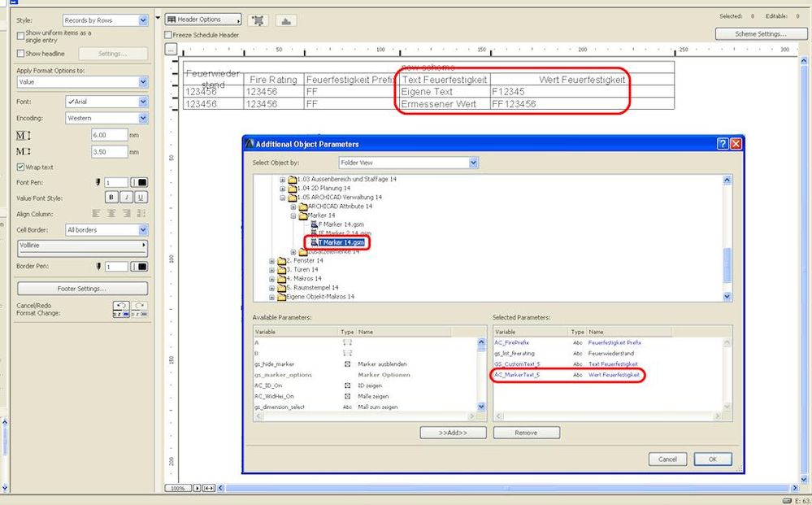Click the Footer Settings button
This screenshot has height=505, width=812.
tap(82, 289)
